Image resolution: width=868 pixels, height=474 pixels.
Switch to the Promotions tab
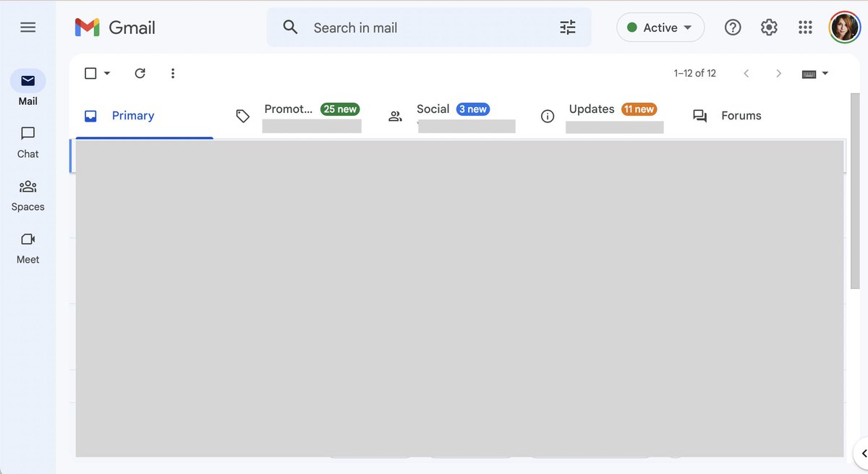pyautogui.click(x=298, y=116)
